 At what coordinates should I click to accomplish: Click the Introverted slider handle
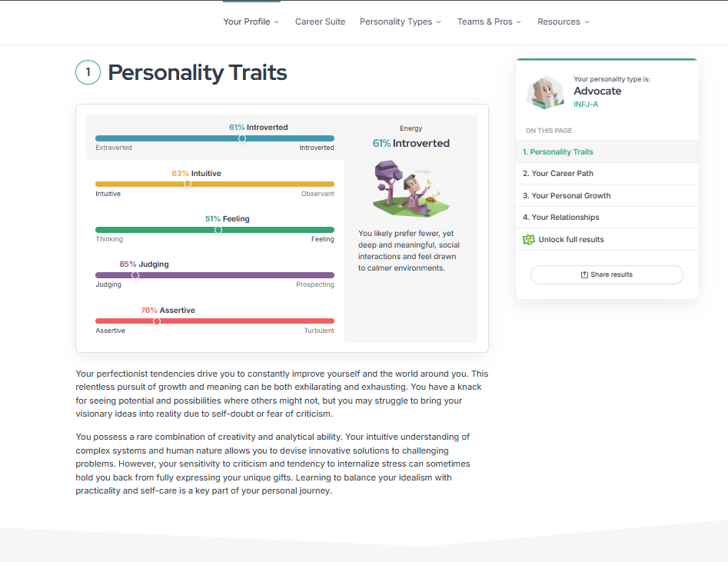[x=242, y=138]
